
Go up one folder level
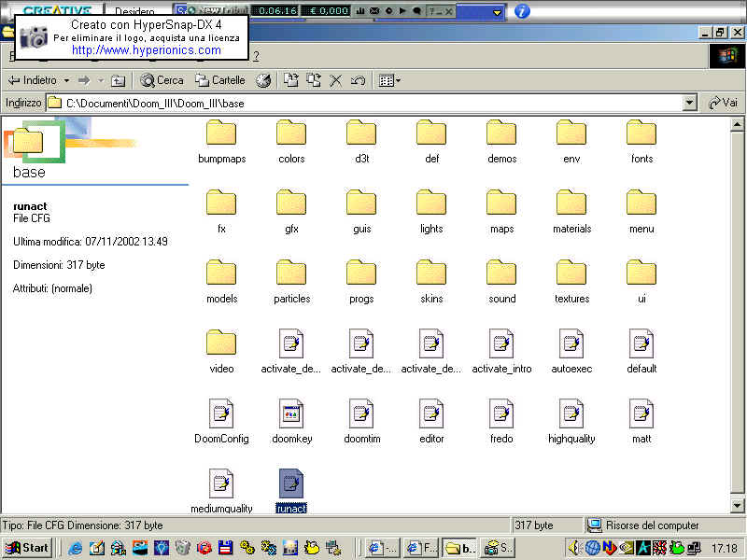point(118,81)
